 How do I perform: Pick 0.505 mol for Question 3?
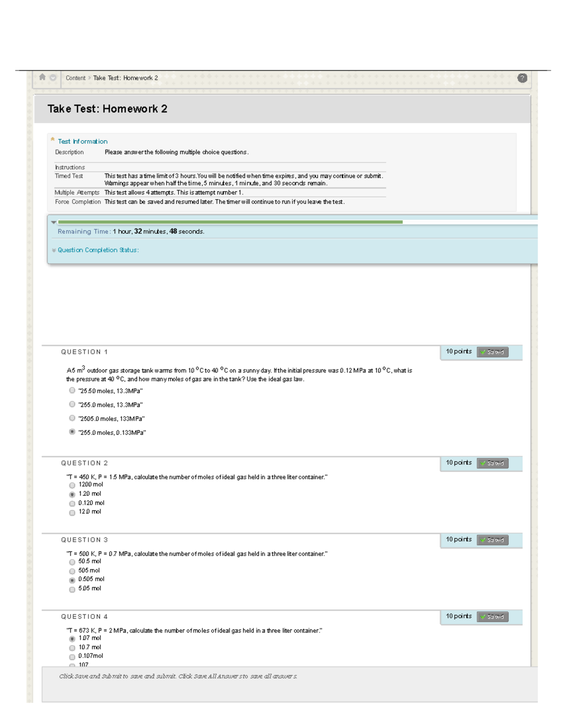tap(72, 580)
